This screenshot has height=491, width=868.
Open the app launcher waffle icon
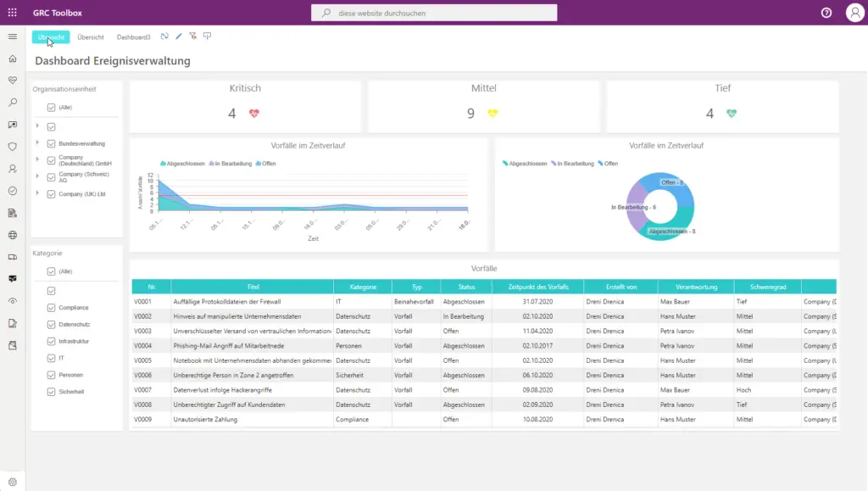coord(12,13)
